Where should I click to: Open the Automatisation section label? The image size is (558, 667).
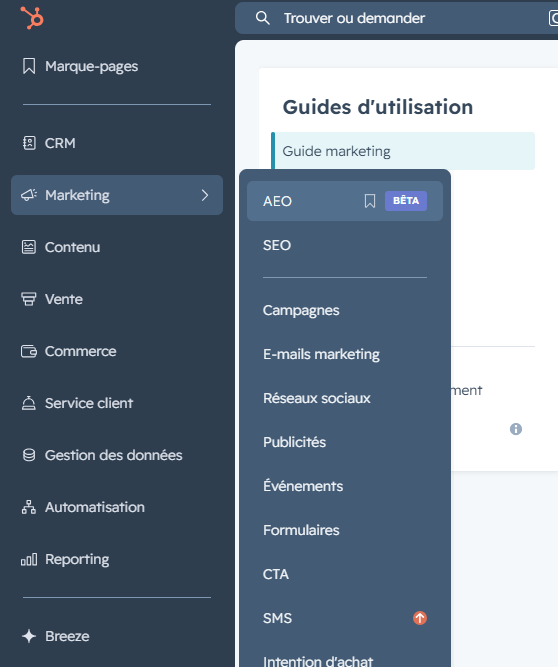(95, 507)
